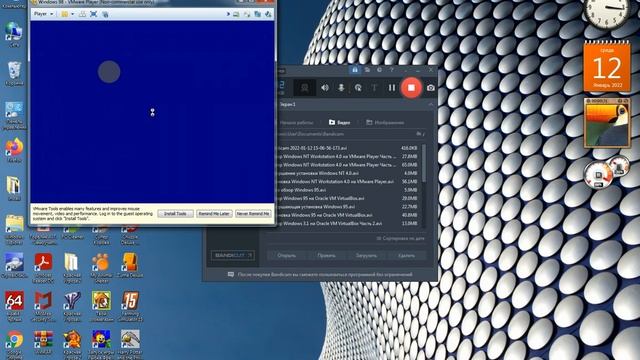640x360 pixels.
Task: Enter full screen mode icon in VMware toolbar
Action: (x=93, y=14)
